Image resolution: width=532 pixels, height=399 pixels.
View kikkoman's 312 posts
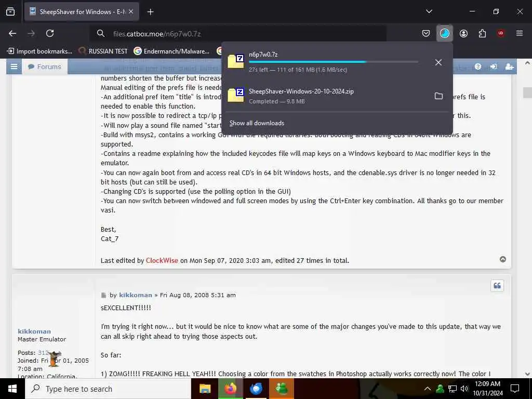[x=43, y=353]
